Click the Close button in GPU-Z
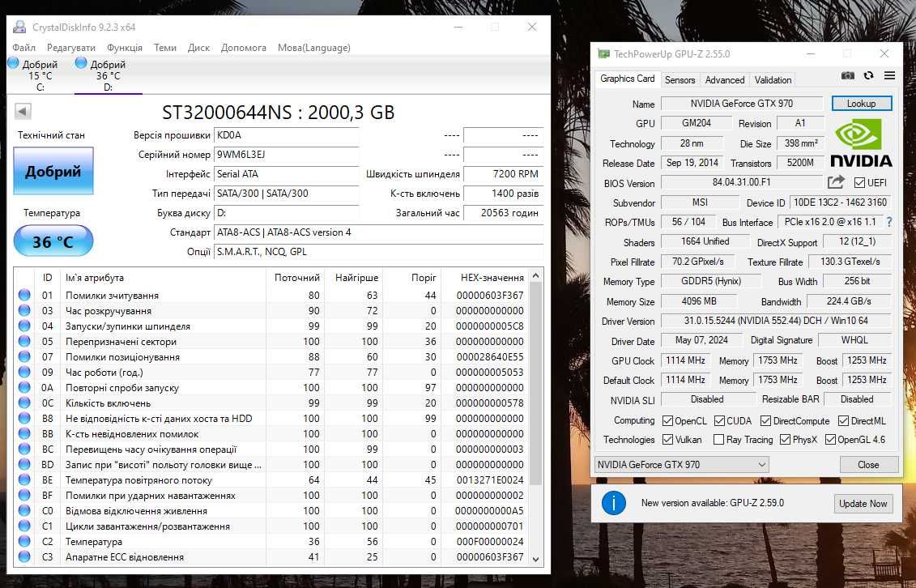Image resolution: width=916 pixels, height=588 pixels. tap(869, 465)
